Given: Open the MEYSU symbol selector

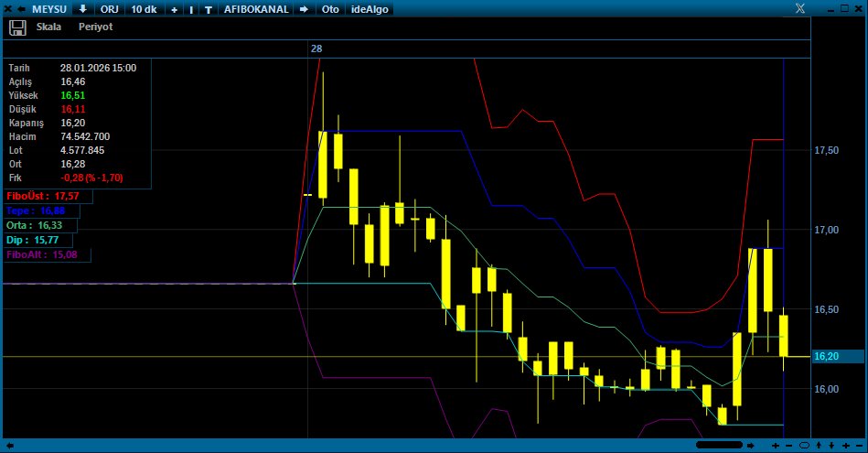Looking at the screenshot, I should 49,9.
